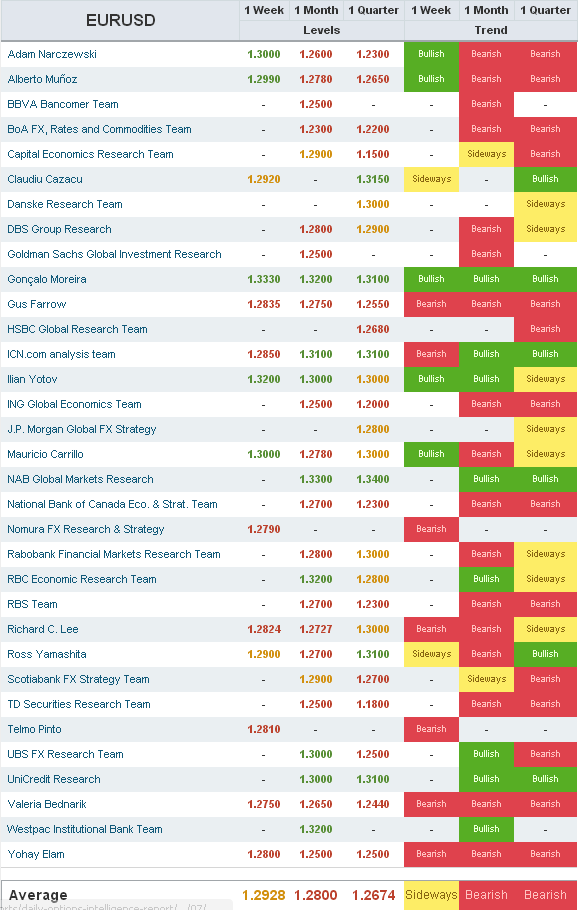The height and width of the screenshot is (910, 578).
Task: Select Telmo Pinto's name
Action: 34,728
